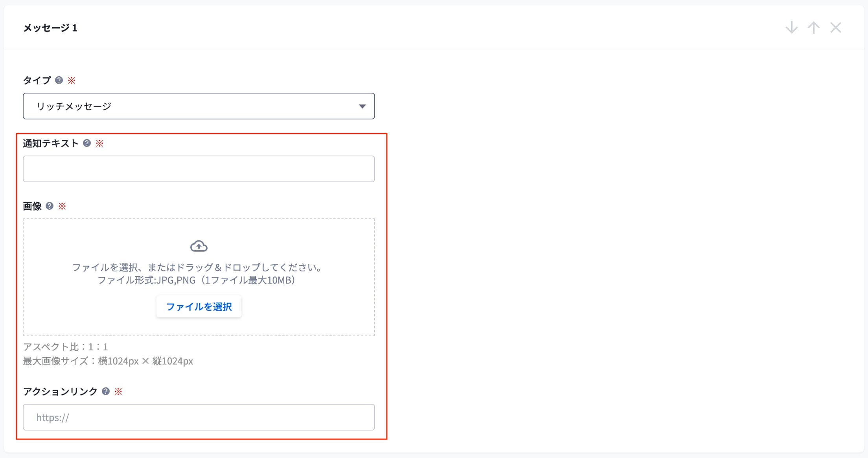Remove Message 1 with the X icon
868x458 pixels.
(835, 28)
